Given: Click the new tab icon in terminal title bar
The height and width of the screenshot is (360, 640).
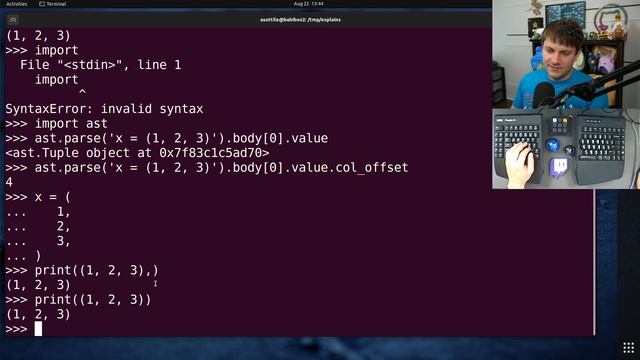Looking at the screenshot, I should point(13,20).
